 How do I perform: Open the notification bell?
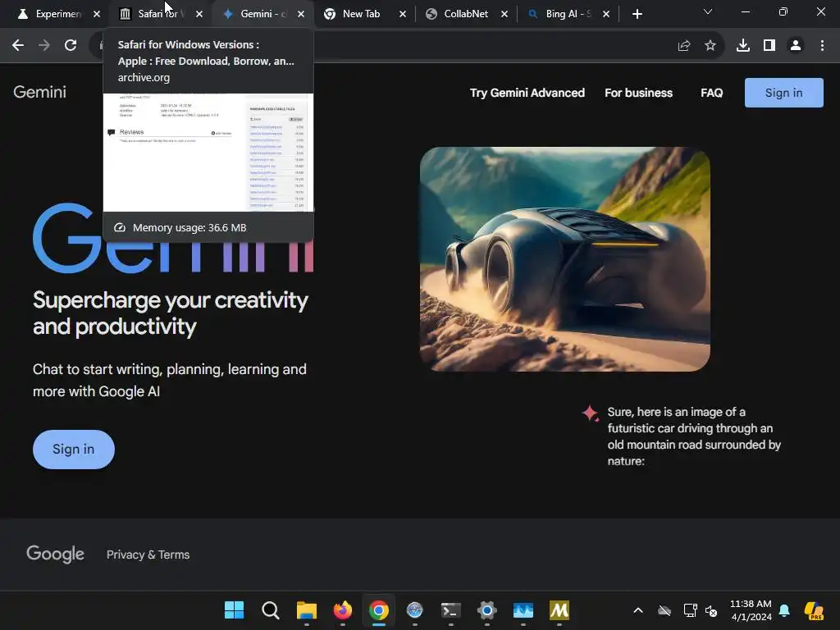784,610
